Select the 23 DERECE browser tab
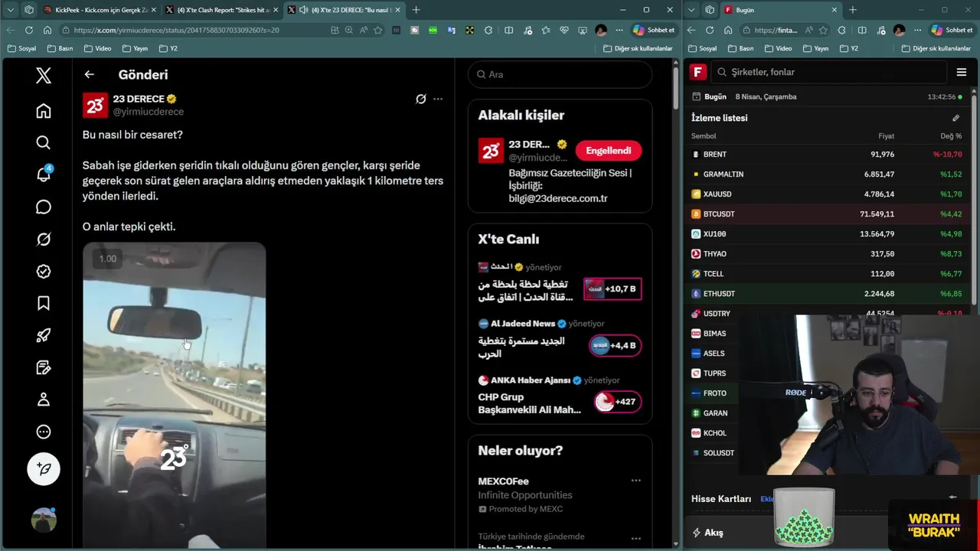Image resolution: width=980 pixels, height=551 pixels. (x=345, y=10)
